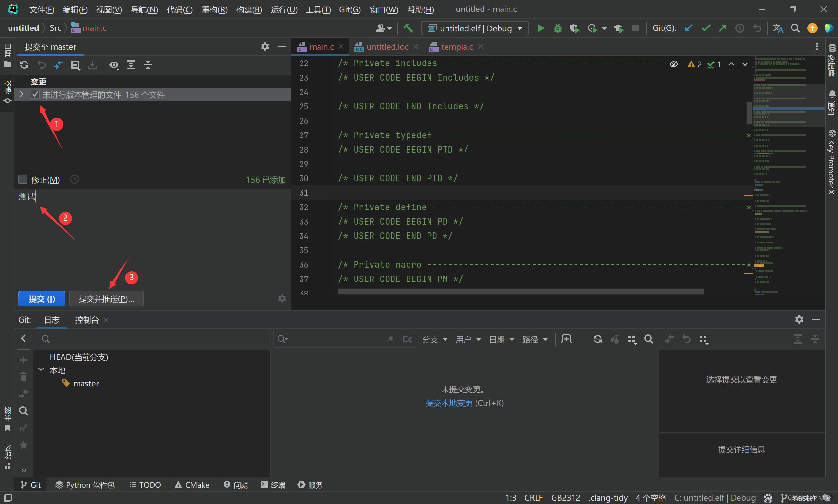
Task: Refresh changes in commit panel
Action: 24,65
